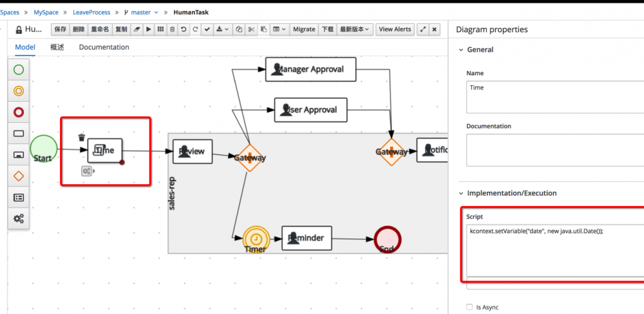The image size is (644, 314).
Task: Click the Undo toolbar icon
Action: click(x=184, y=30)
